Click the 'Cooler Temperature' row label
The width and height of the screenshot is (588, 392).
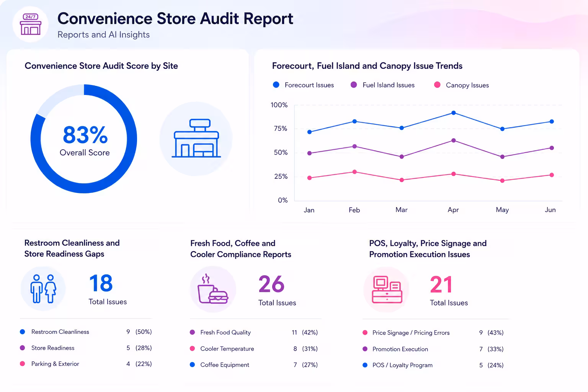[x=227, y=349]
